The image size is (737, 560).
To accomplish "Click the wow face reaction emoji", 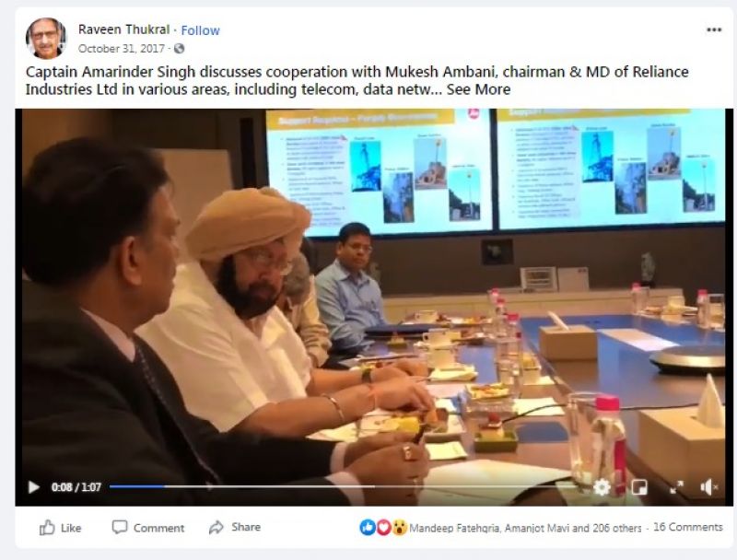I will (x=399, y=528).
